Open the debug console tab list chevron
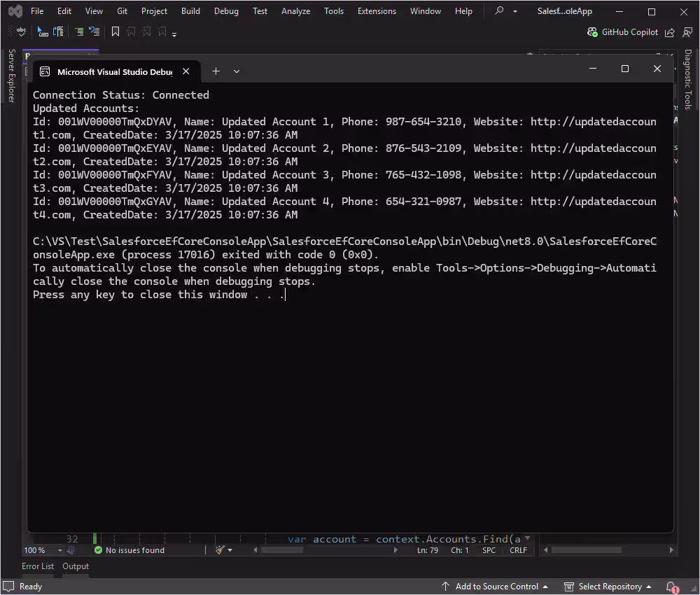The image size is (700, 595). (236, 71)
